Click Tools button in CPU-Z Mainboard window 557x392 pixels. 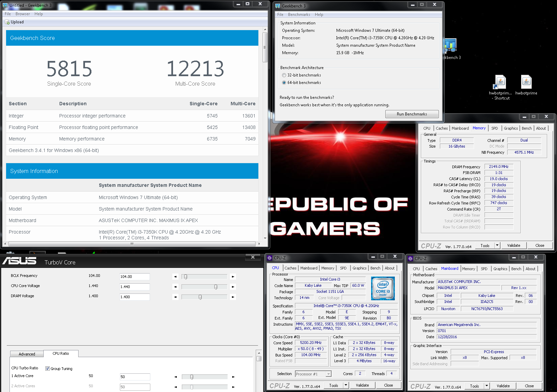coord(474,386)
